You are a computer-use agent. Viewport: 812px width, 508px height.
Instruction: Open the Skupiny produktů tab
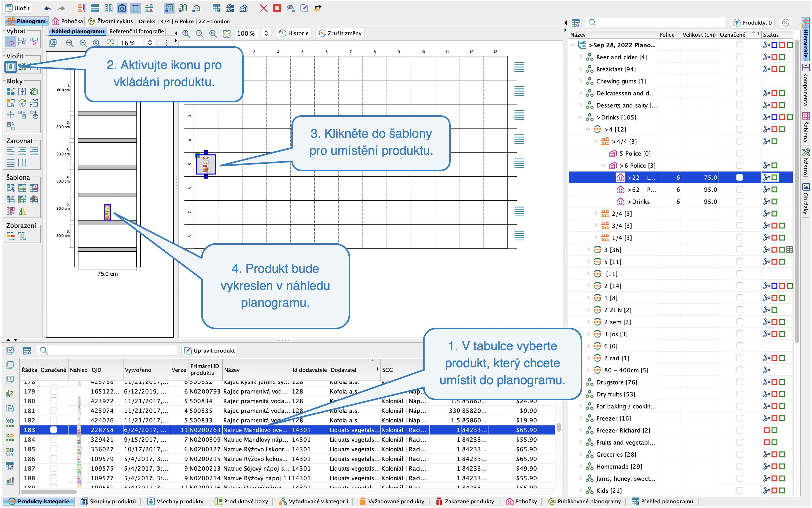coord(109,501)
